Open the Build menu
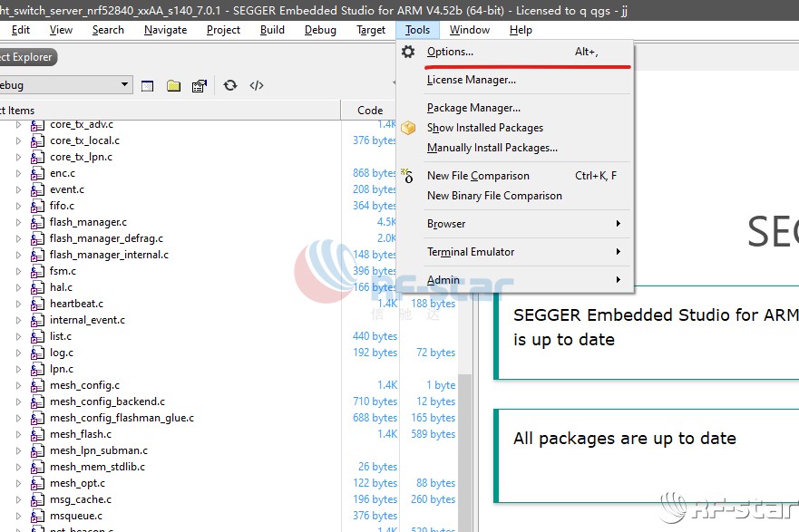The height and width of the screenshot is (532, 799). pyautogui.click(x=272, y=30)
